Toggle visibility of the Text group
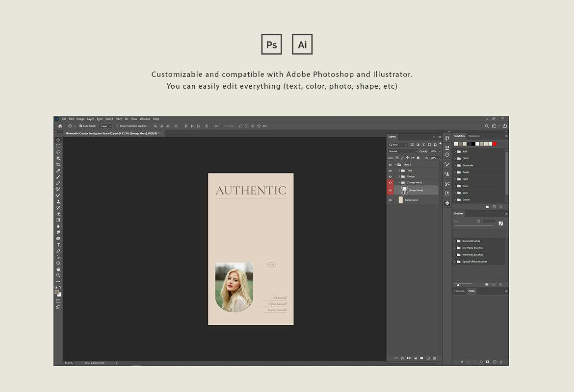Image resolution: width=574 pixels, height=392 pixels. (390, 171)
